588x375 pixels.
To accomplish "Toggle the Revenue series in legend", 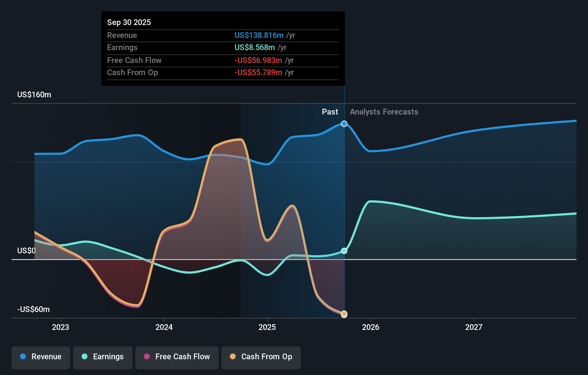I will [41, 357].
